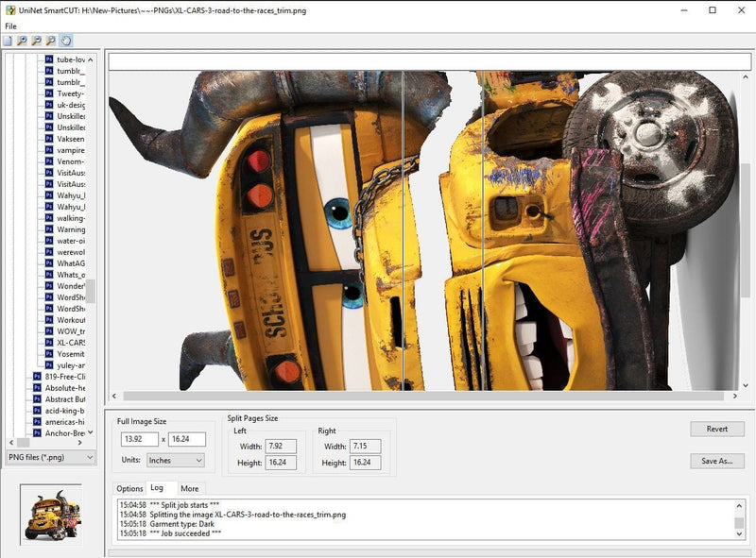Open the File menu
Image resolution: width=756 pixels, height=558 pixels.
coord(9,25)
